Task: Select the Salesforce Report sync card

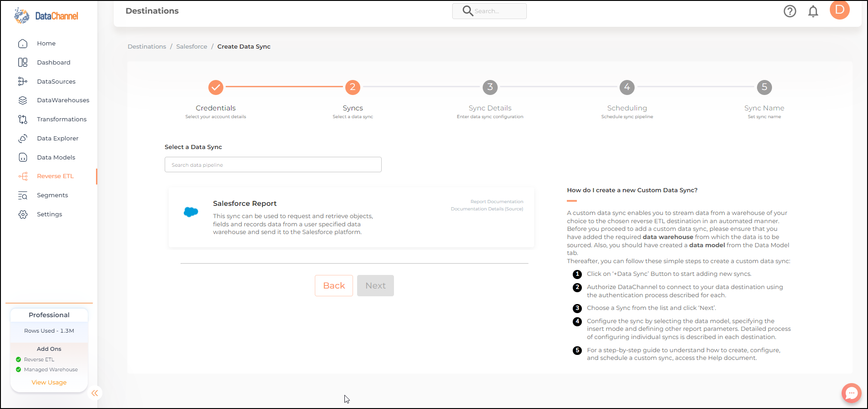Action: coord(351,217)
